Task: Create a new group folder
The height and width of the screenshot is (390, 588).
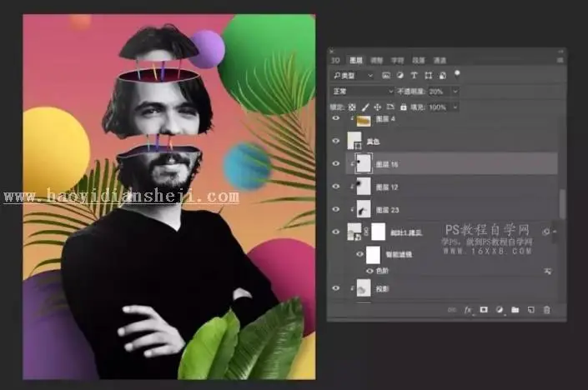Action: (x=515, y=310)
